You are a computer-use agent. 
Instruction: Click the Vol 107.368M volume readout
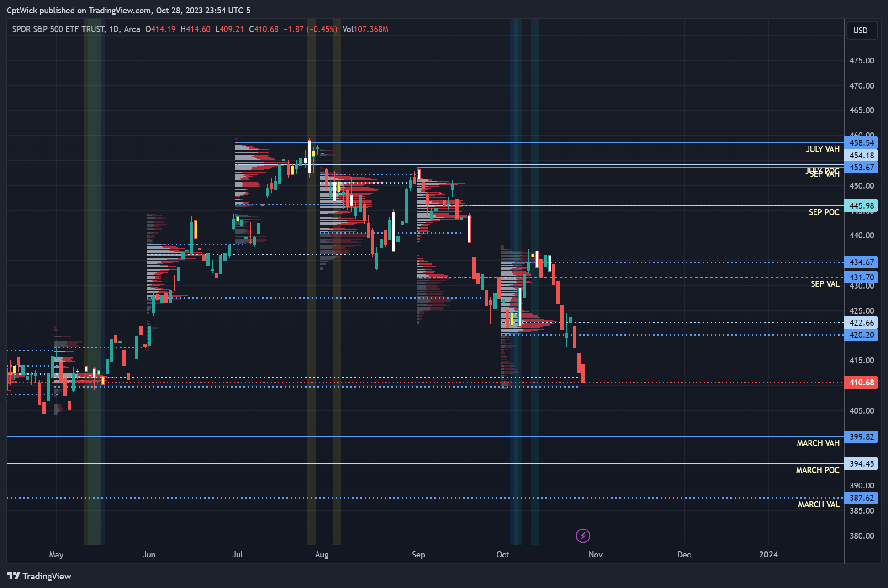[x=365, y=29]
